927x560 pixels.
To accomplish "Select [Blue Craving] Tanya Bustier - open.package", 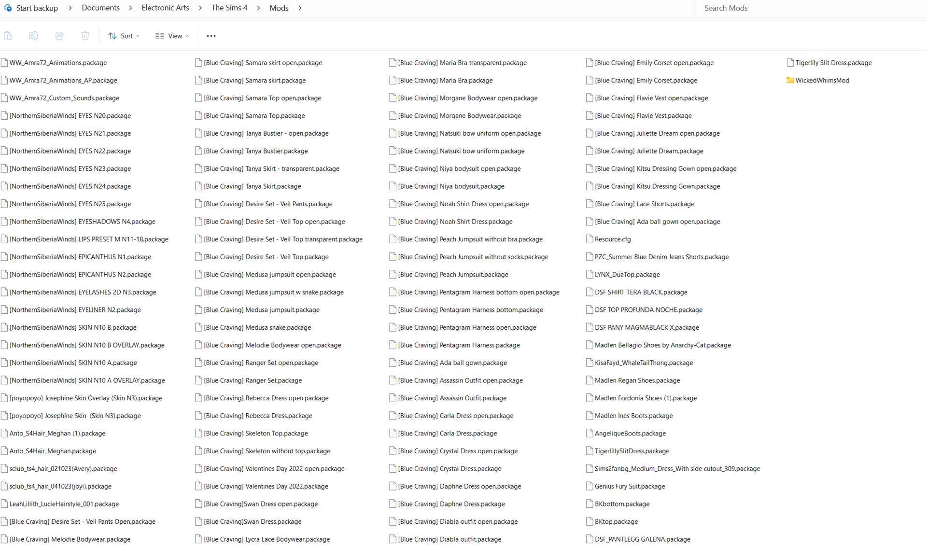I will pyautogui.click(x=262, y=133).
